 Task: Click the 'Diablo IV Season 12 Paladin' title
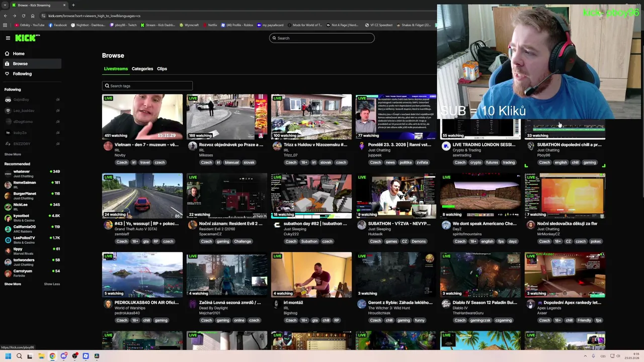click(x=485, y=303)
